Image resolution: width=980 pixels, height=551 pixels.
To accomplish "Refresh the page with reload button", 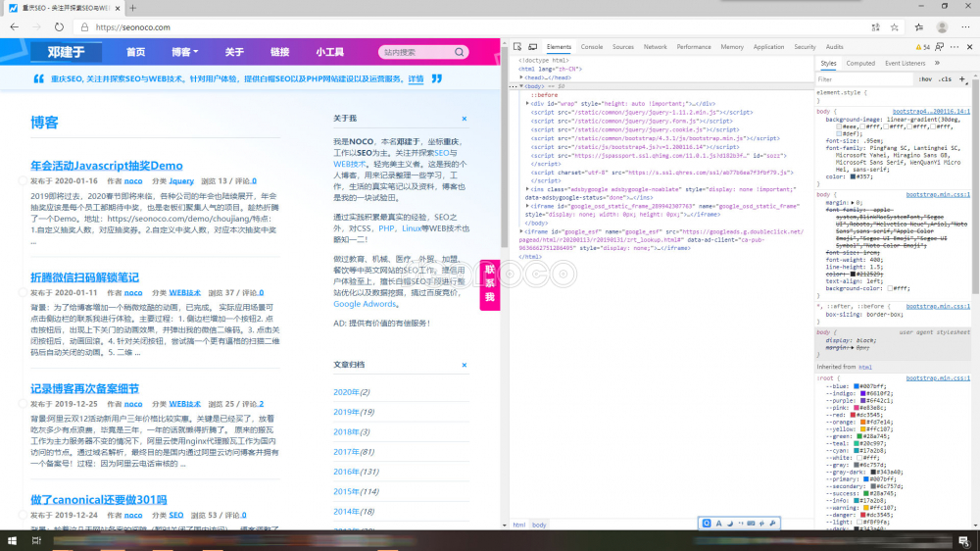I will click(59, 27).
